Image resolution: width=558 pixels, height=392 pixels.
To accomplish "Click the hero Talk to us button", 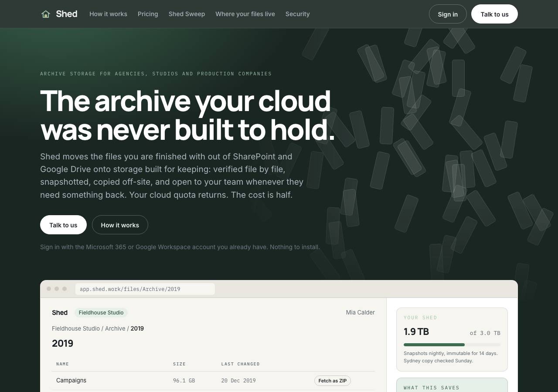I will pos(63,225).
